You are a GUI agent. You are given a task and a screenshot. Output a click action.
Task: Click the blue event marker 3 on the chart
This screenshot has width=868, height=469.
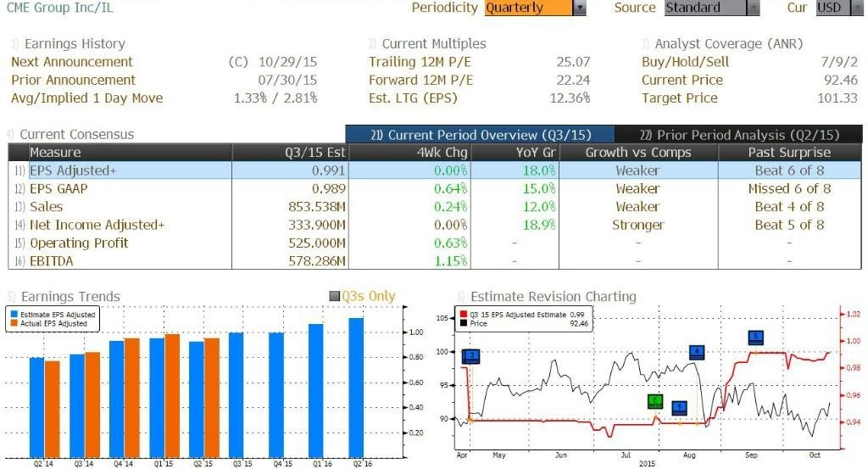click(471, 356)
